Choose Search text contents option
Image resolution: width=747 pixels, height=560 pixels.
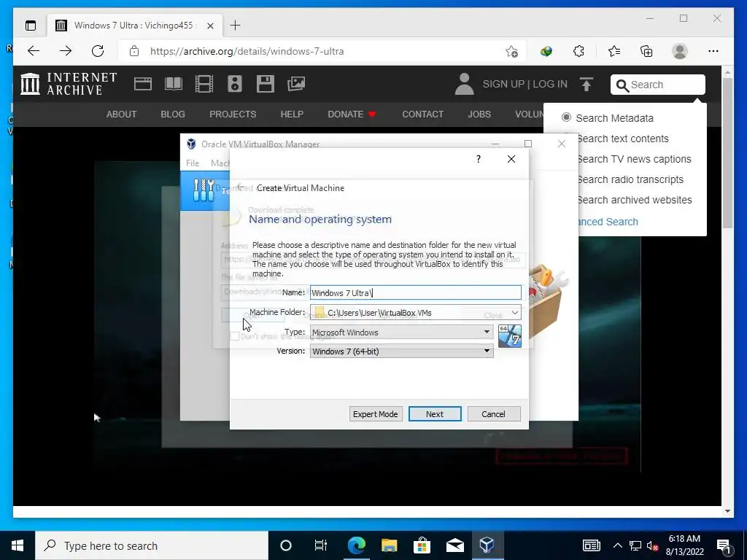[x=623, y=139]
